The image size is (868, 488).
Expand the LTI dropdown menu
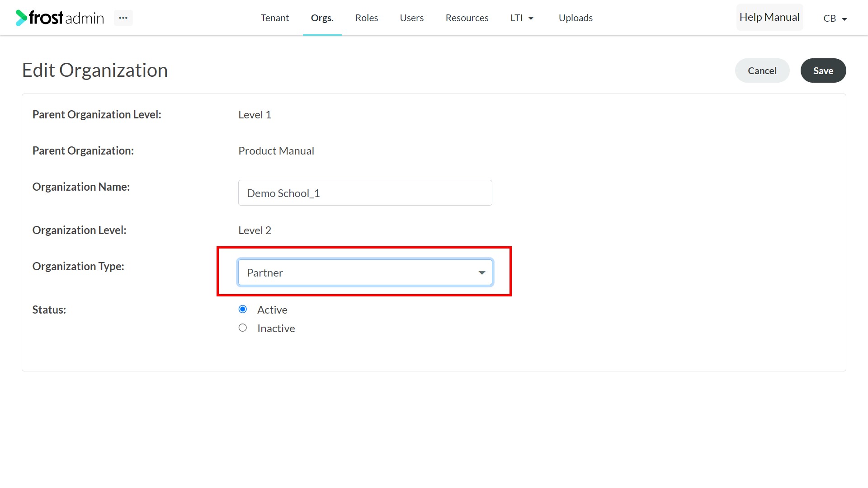point(522,18)
